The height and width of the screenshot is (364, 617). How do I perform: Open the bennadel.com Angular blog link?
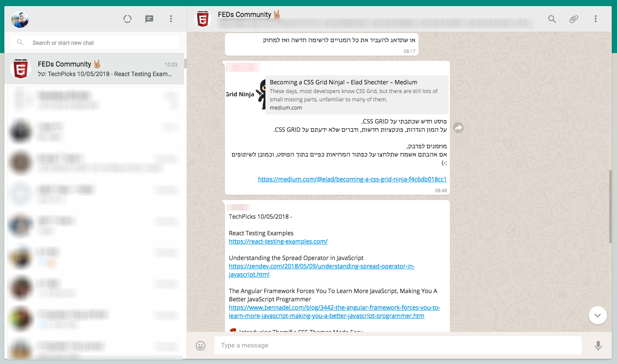[x=335, y=311]
